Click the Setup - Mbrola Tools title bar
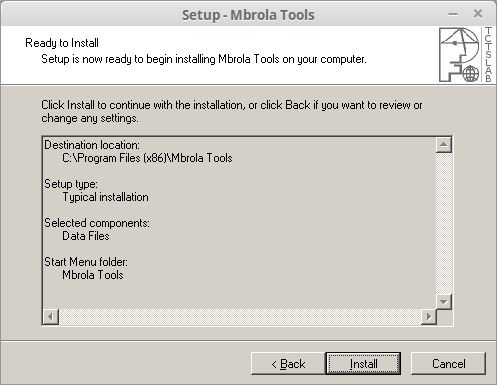This screenshot has height=385, width=497. coord(248,15)
